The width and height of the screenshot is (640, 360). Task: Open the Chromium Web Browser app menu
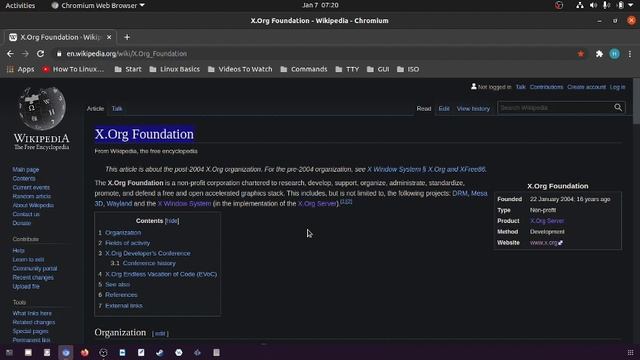(x=98, y=5)
